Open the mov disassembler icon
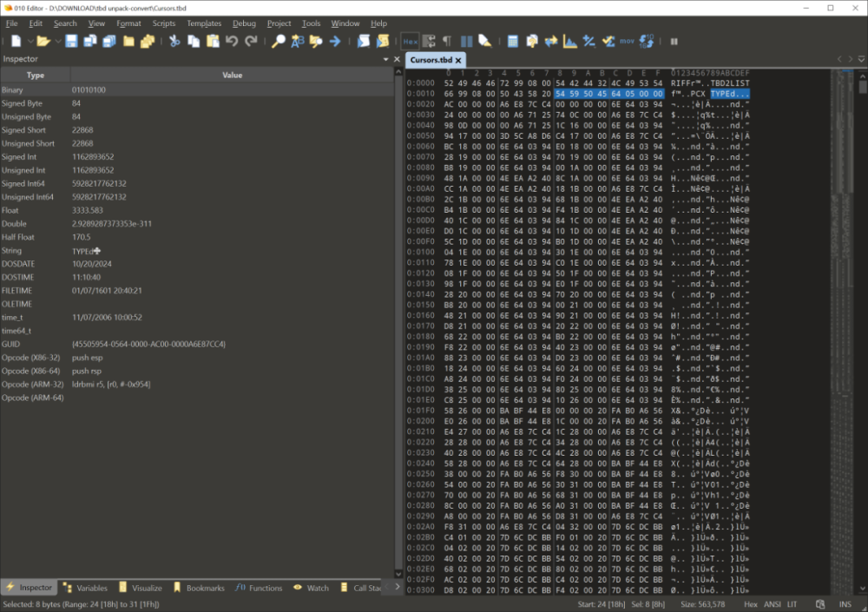The height and width of the screenshot is (612, 868). [x=627, y=41]
